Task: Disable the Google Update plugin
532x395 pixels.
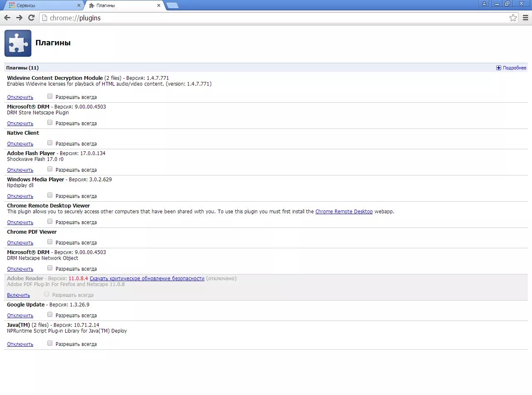Action: (x=20, y=316)
